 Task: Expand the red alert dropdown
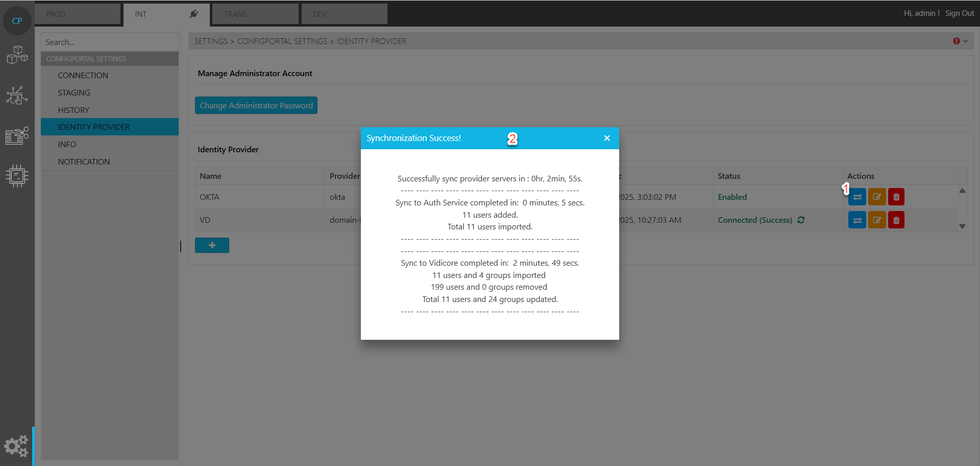click(x=961, y=41)
